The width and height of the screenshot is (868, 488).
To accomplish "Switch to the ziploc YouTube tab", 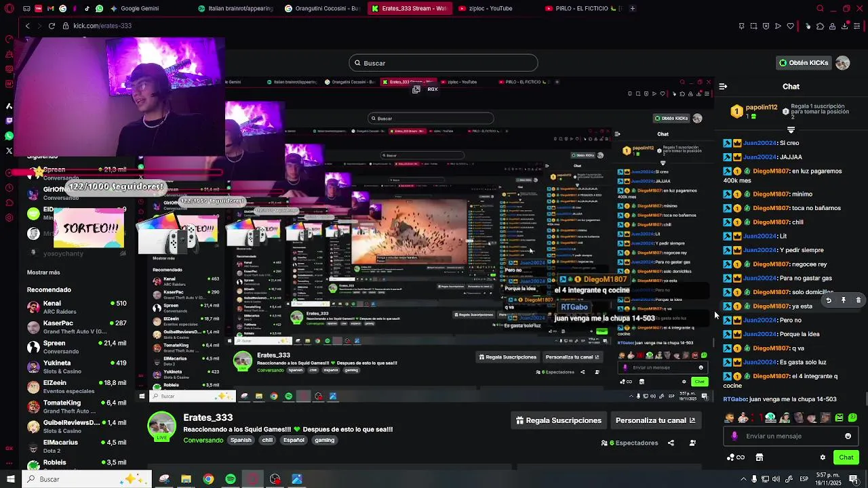I will click(496, 8).
